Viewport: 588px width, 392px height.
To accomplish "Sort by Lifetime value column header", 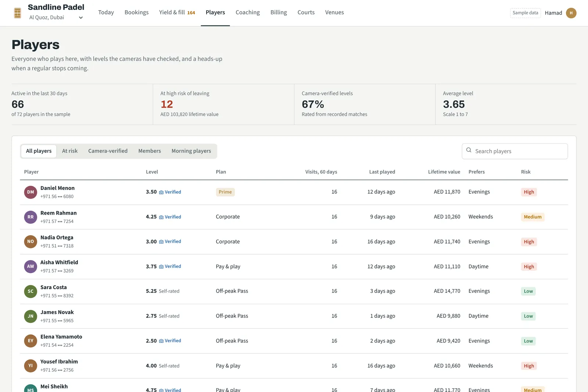I will pos(444,172).
